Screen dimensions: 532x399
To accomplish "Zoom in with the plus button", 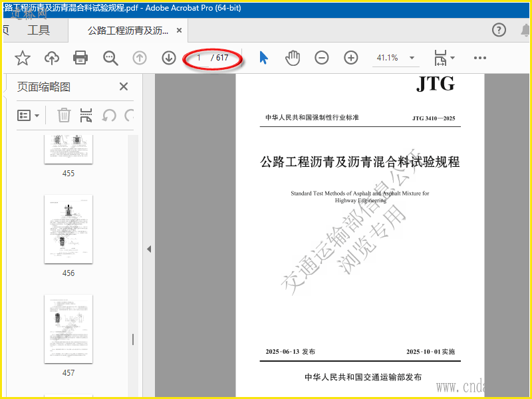I will (x=351, y=58).
